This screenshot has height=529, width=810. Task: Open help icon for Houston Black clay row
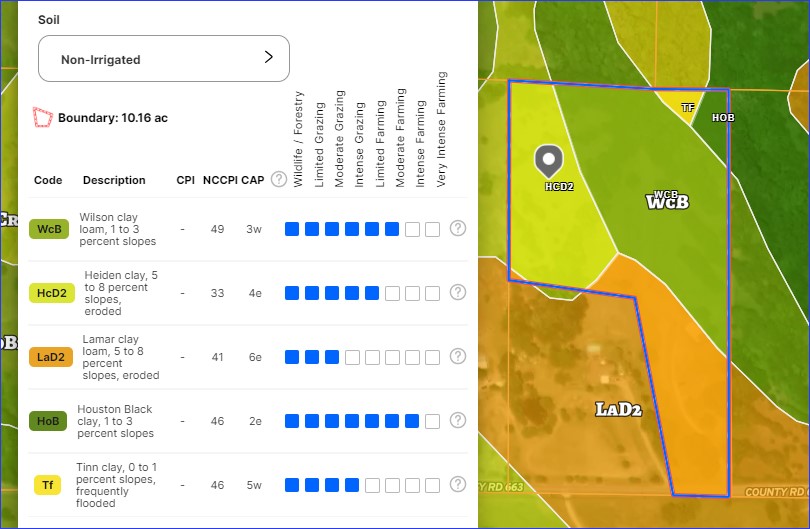pos(457,420)
